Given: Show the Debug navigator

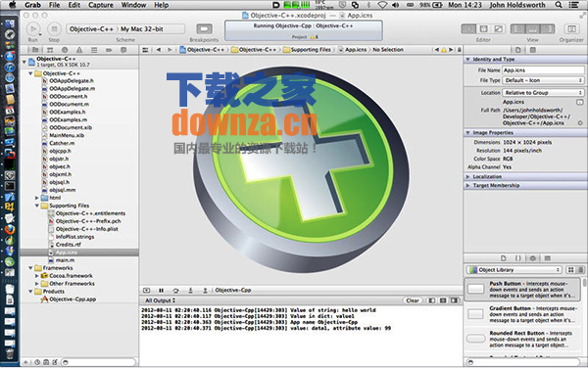Looking at the screenshot, I should [94, 50].
